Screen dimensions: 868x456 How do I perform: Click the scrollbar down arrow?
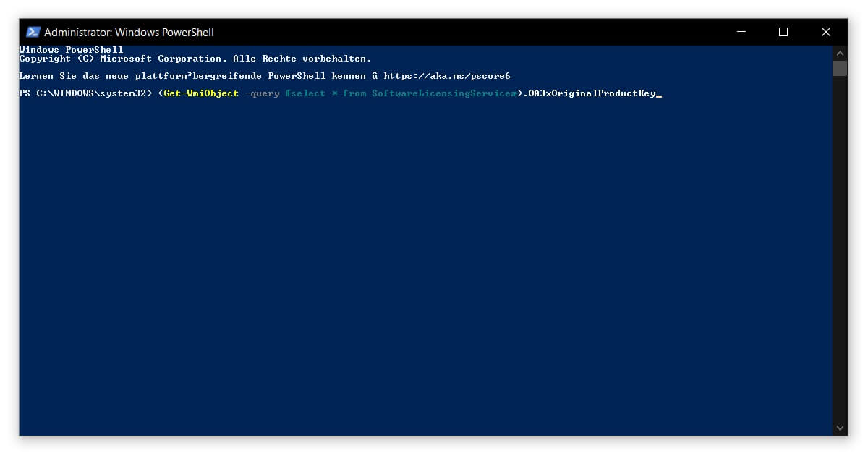840,427
